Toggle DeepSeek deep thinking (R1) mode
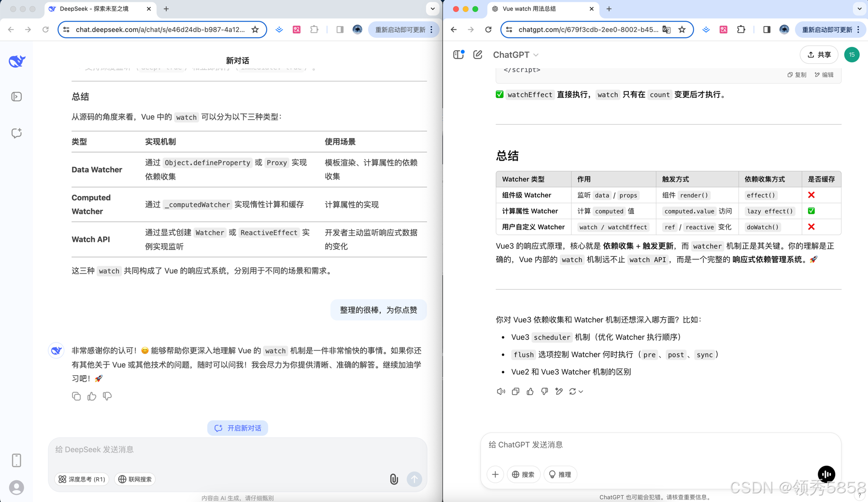Image resolution: width=868 pixels, height=502 pixels. click(82, 479)
